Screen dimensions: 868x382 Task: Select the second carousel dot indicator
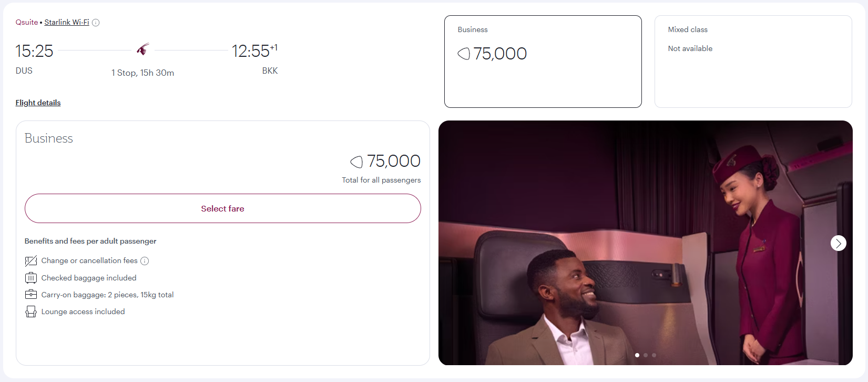[645, 355]
